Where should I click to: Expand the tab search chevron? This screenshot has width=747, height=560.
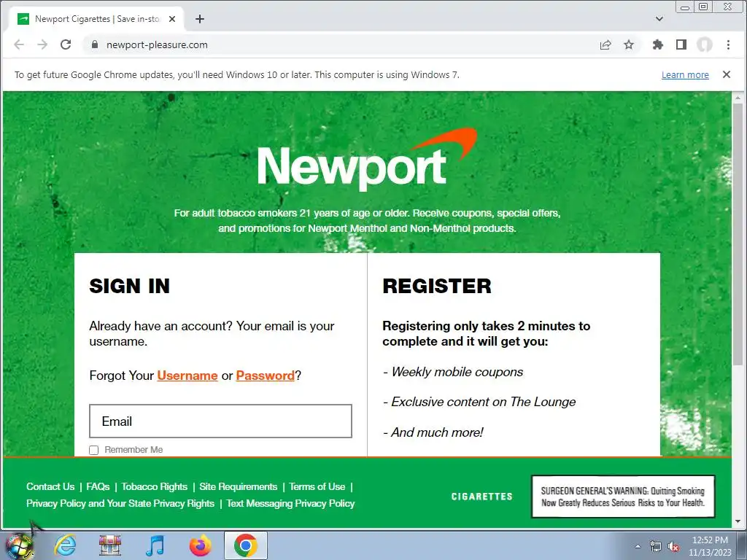(x=659, y=19)
